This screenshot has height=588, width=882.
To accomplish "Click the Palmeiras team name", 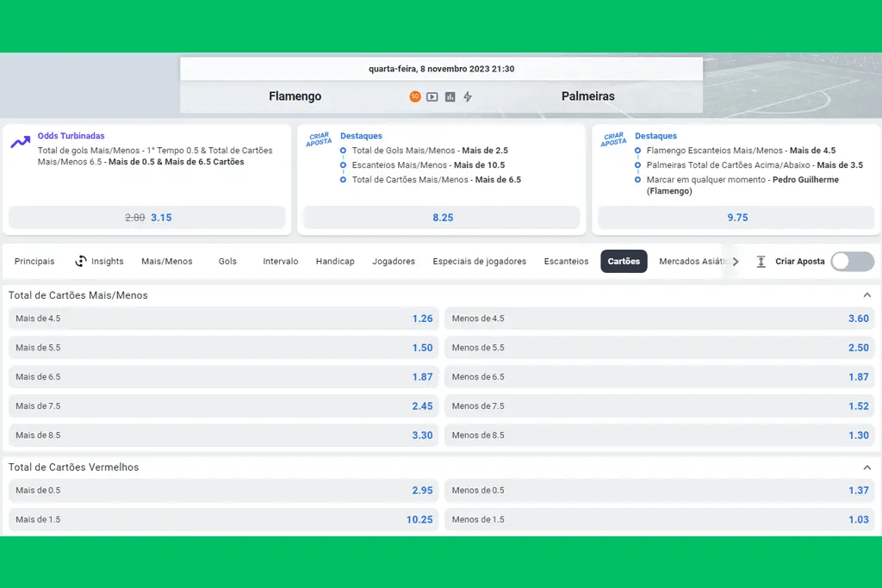I will 587,96.
